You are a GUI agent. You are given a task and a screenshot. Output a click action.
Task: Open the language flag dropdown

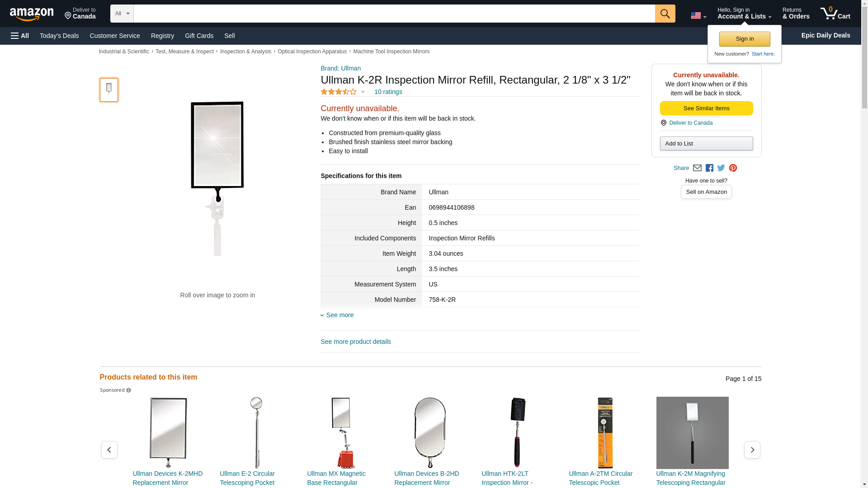[x=698, y=15]
